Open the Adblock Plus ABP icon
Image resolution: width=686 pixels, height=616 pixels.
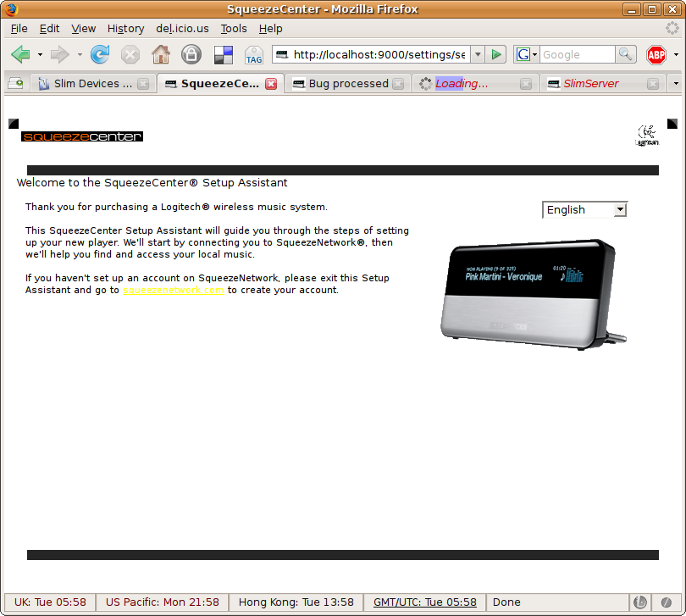(656, 55)
